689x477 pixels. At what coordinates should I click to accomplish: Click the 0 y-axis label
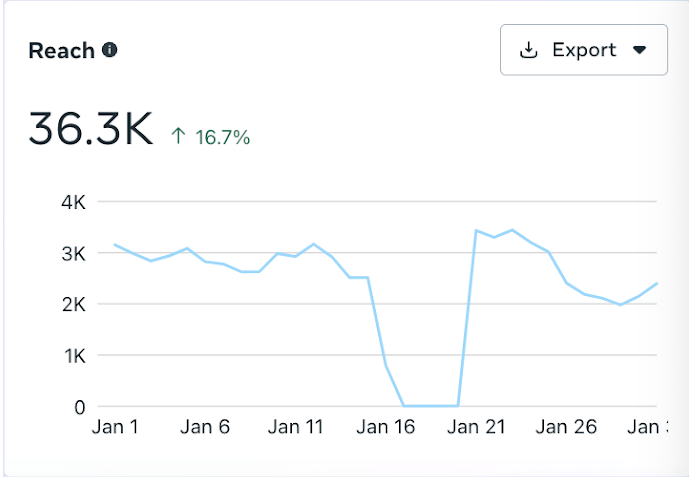[x=80, y=407]
